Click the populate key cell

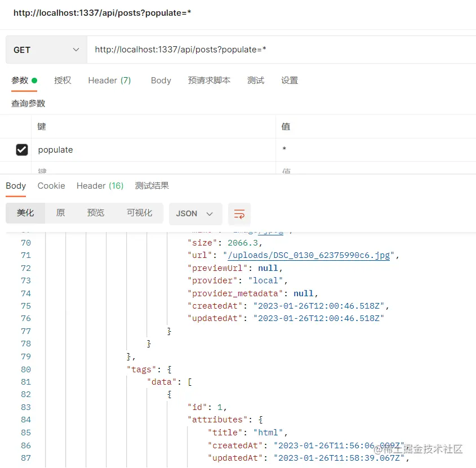coord(153,150)
